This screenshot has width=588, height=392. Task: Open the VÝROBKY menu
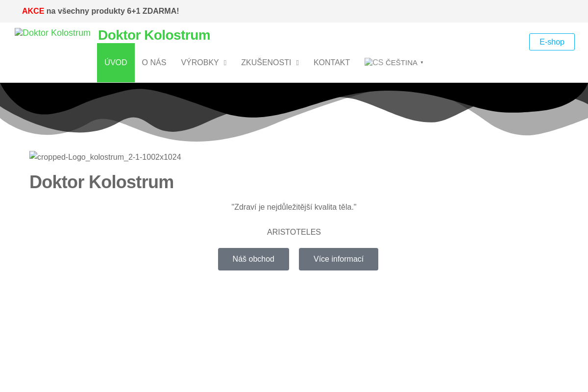[199, 63]
